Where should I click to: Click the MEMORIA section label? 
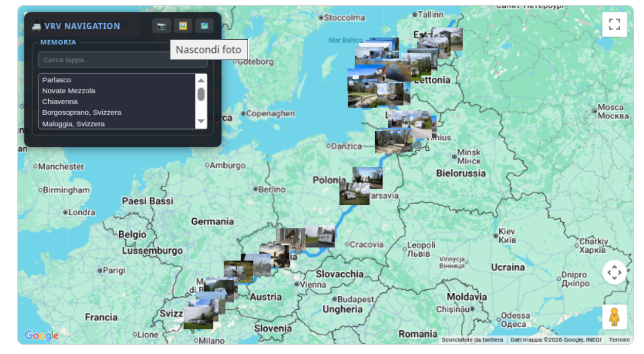point(59,42)
